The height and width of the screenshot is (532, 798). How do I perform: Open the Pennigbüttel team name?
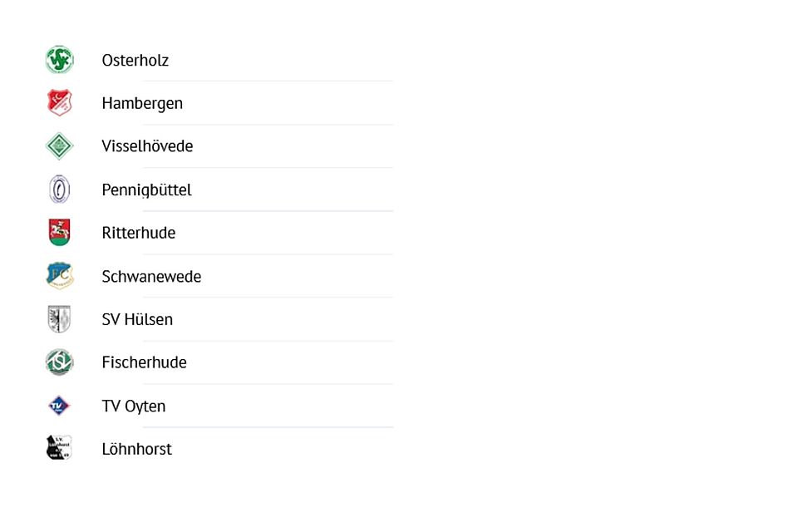click(146, 190)
